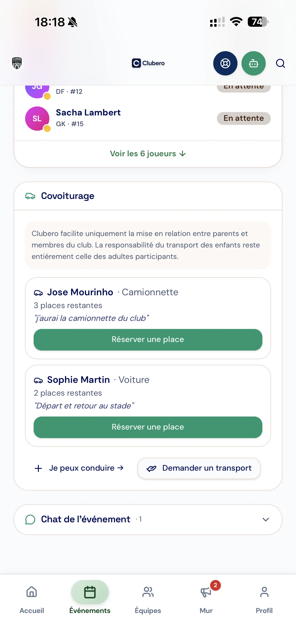Tap Demander un transport button
Viewport: 296px width, 644px height.
pyautogui.click(x=199, y=468)
